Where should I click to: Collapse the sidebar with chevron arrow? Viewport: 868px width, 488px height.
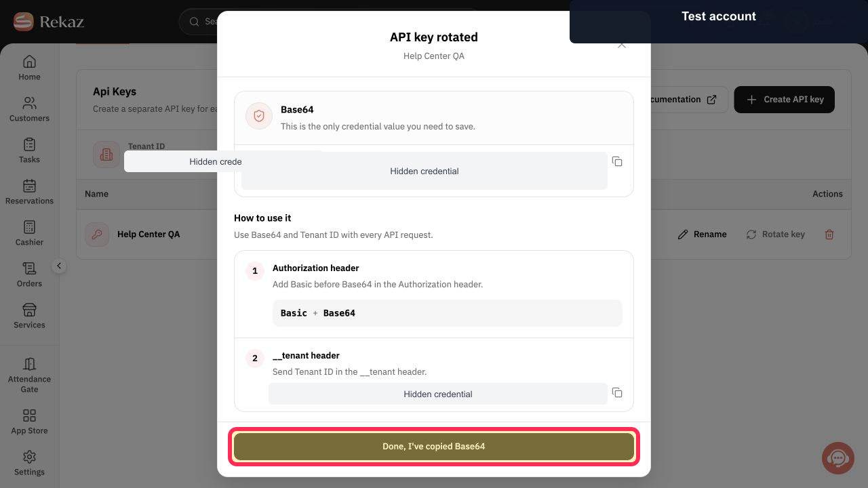[x=59, y=266]
